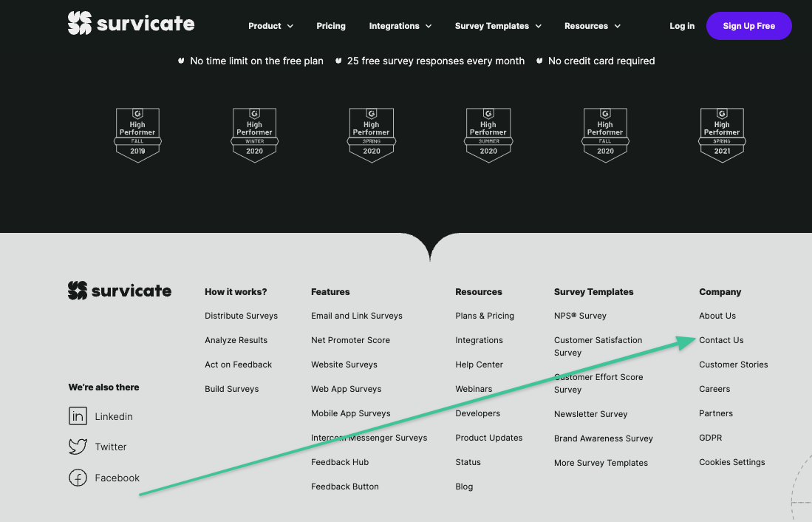Visit the Help Center link
The image size is (812, 522).
coord(479,365)
